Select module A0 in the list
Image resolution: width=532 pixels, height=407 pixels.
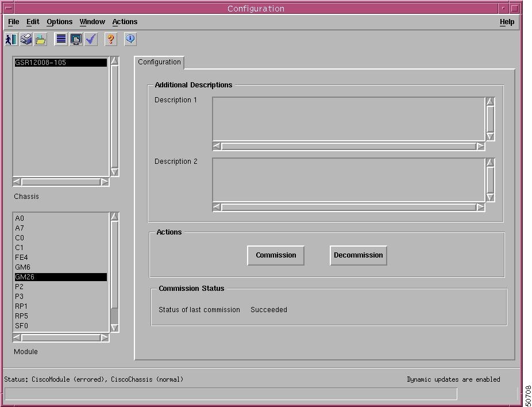(61, 218)
